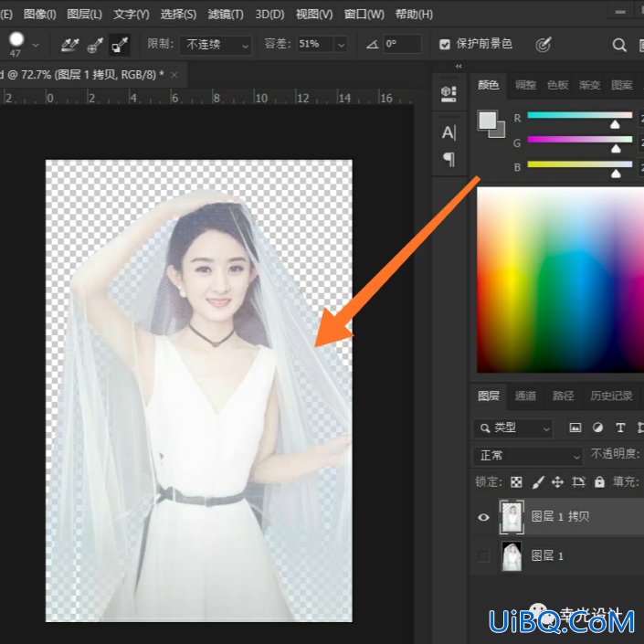Show the 图层 1 layer
The image size is (644, 644).
(x=484, y=556)
